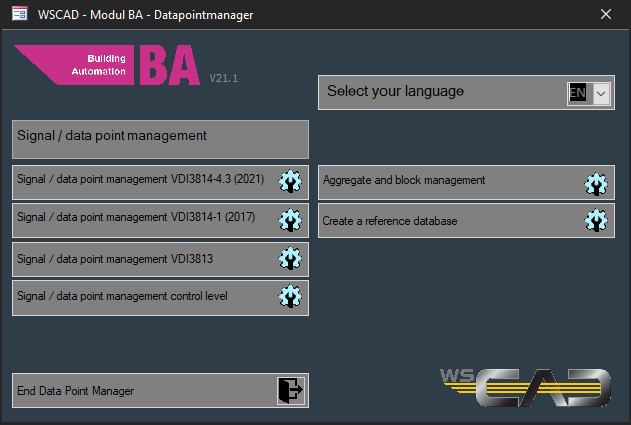Open 'Signal / data point management VDI3813' text button
This screenshot has height=425, width=631.
[115, 259]
